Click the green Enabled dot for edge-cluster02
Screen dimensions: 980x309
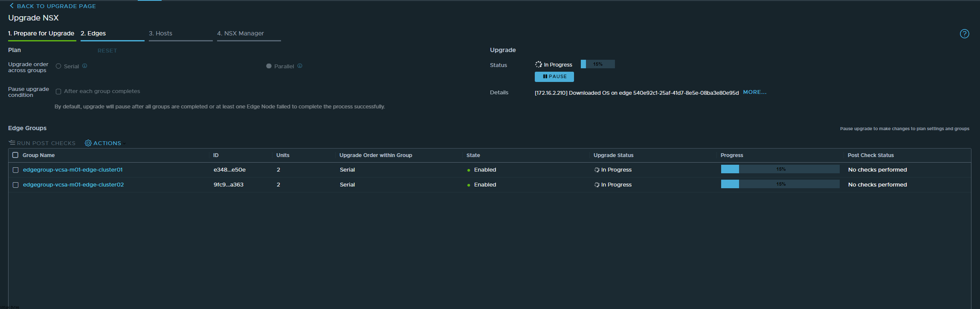click(x=469, y=185)
